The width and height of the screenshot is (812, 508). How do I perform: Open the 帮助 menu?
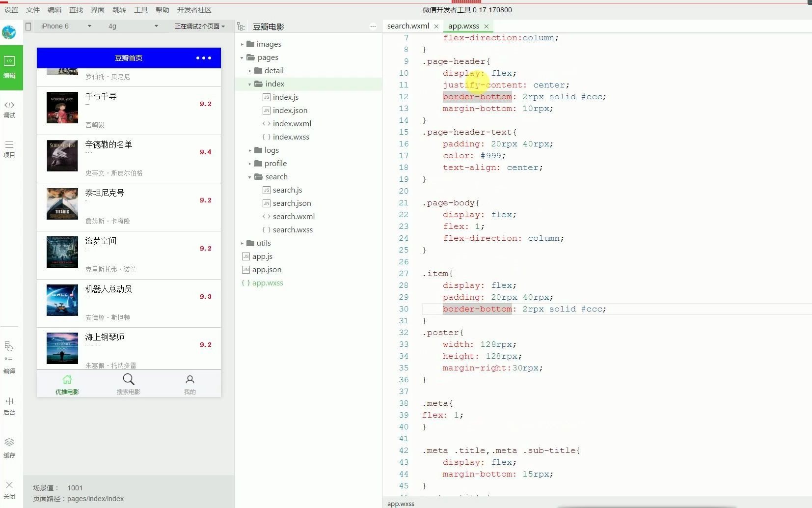pos(162,10)
